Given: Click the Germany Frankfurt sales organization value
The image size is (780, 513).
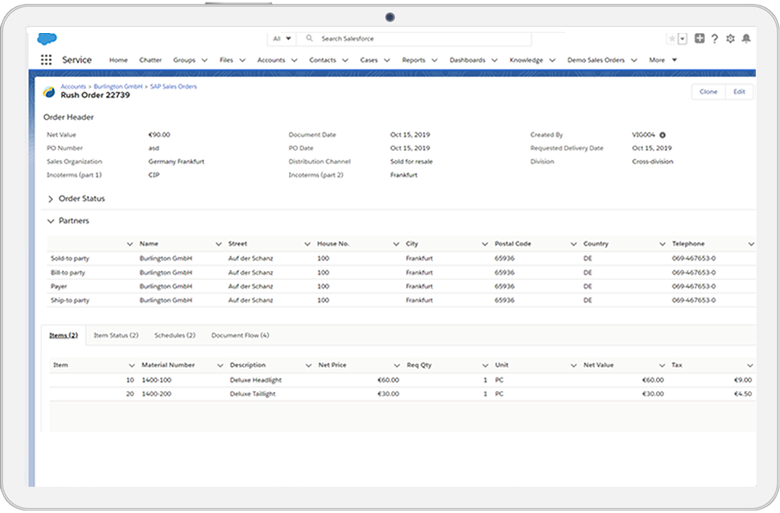Looking at the screenshot, I should (176, 162).
